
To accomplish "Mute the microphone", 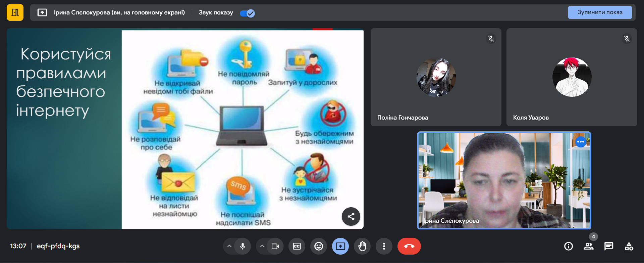I will pyautogui.click(x=243, y=246).
